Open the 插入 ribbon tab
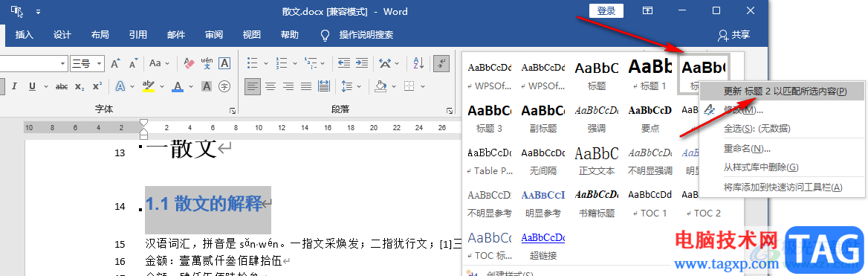The image size is (868, 276). (x=25, y=35)
